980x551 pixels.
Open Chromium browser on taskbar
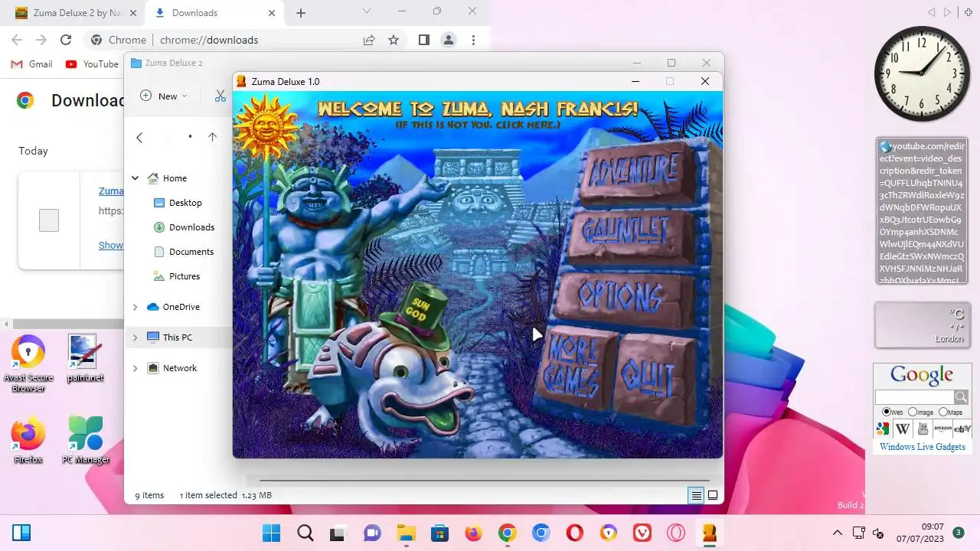[x=541, y=533]
